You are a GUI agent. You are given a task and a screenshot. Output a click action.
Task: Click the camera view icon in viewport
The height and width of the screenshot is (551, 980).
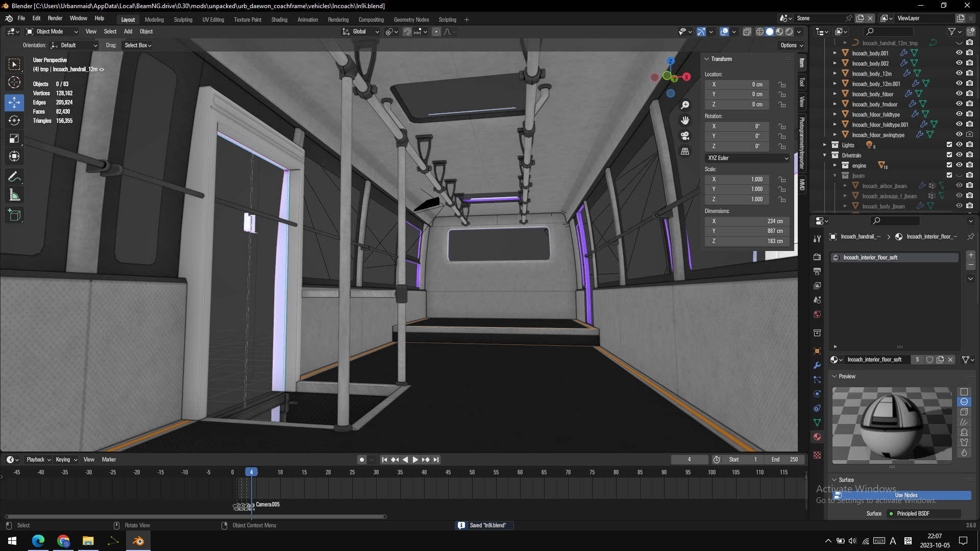pyautogui.click(x=685, y=136)
